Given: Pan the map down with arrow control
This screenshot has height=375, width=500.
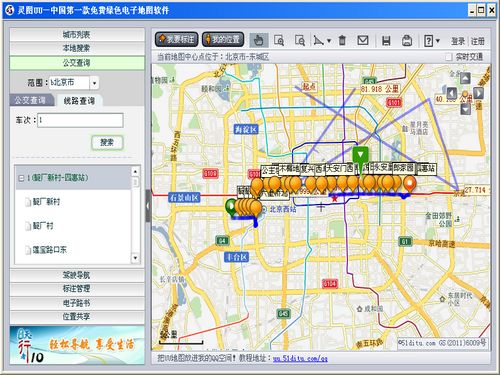Looking at the screenshot, I should tap(465, 109).
